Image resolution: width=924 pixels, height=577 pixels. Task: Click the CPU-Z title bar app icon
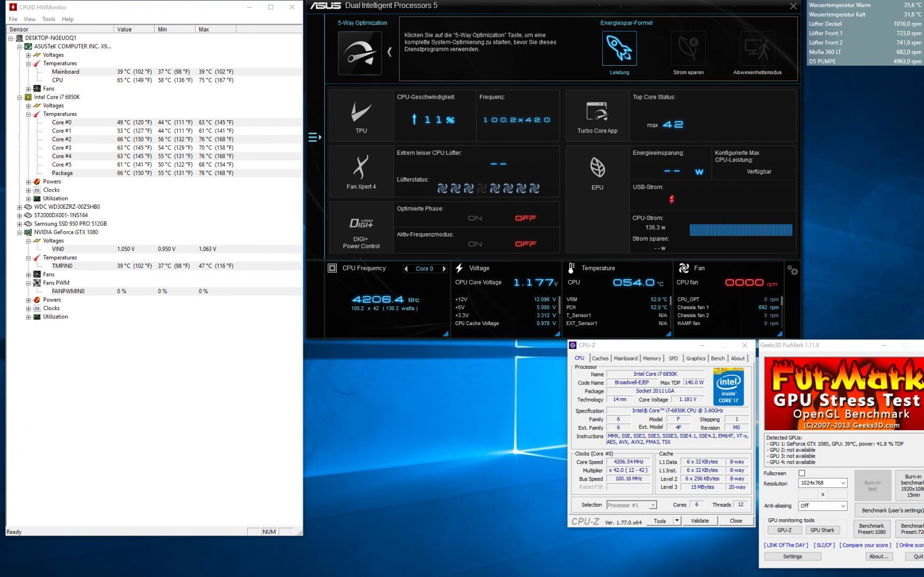coord(573,345)
